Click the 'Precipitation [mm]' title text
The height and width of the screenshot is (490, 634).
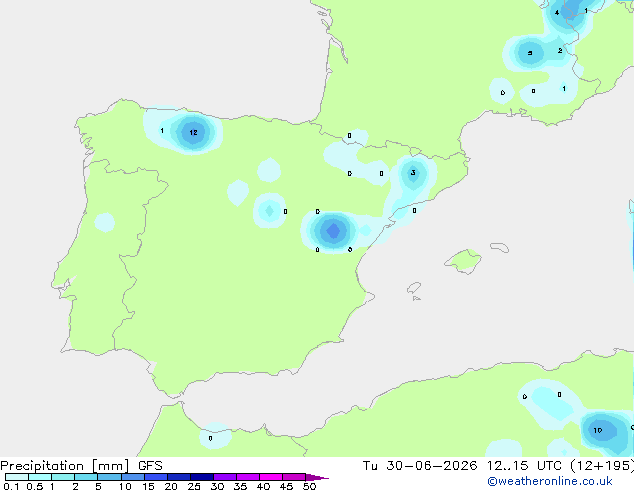64,466
